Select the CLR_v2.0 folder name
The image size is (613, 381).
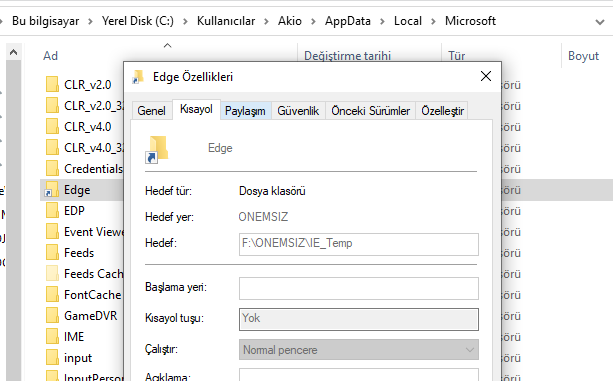(88, 85)
